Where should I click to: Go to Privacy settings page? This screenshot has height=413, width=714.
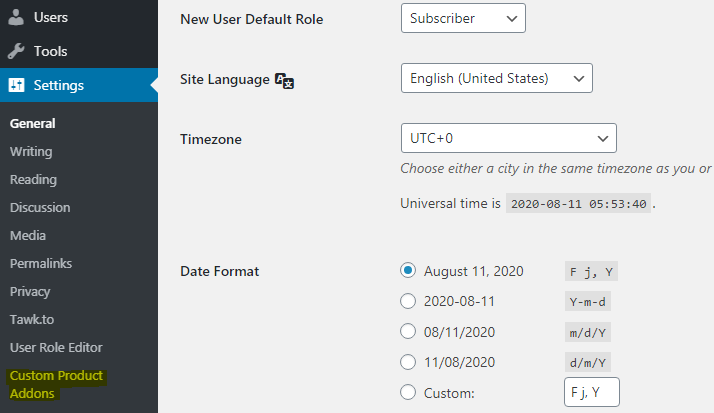30,292
